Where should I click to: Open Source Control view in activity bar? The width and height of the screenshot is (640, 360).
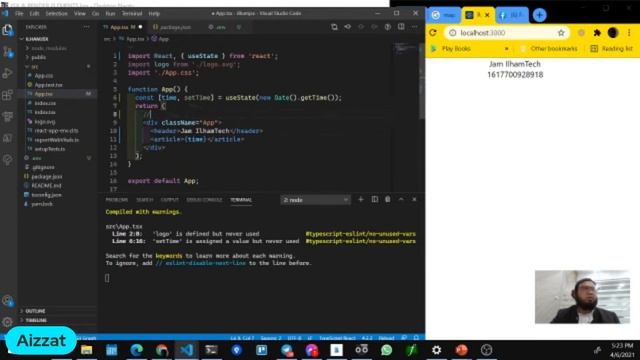point(8,52)
